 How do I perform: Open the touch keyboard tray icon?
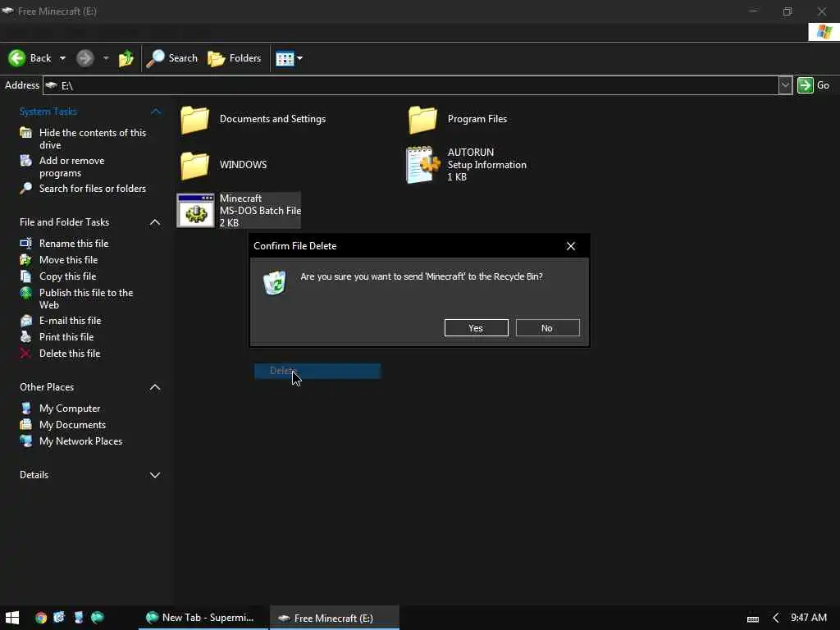[x=753, y=619]
